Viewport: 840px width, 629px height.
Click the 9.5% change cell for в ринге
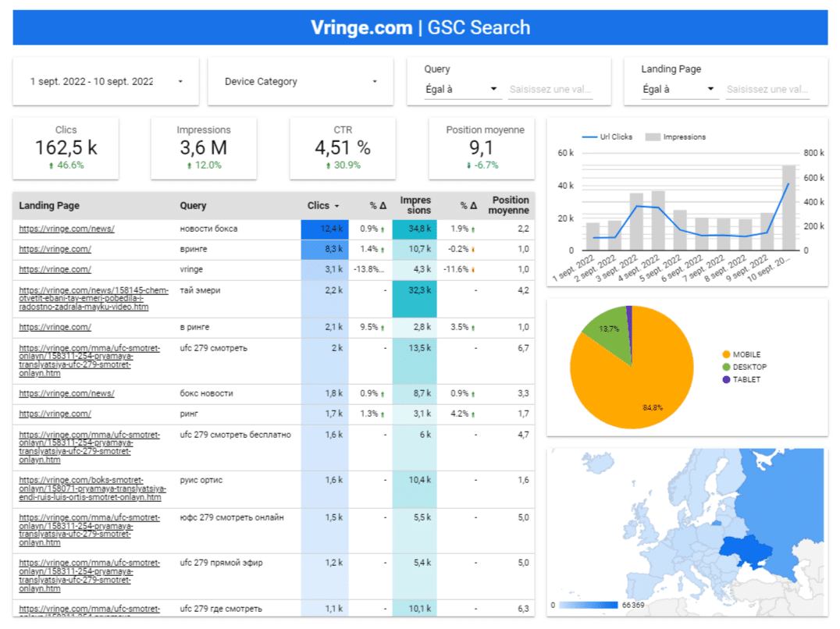(x=372, y=327)
